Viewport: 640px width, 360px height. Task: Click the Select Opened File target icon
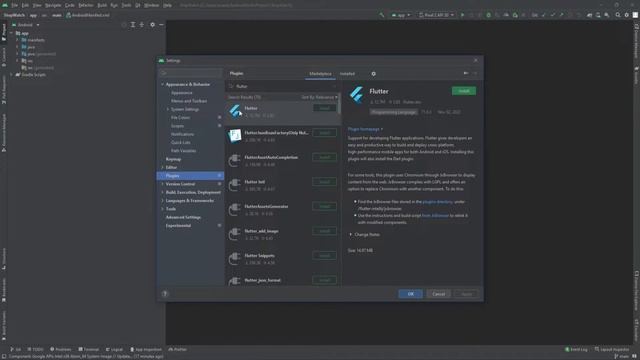pos(124,25)
